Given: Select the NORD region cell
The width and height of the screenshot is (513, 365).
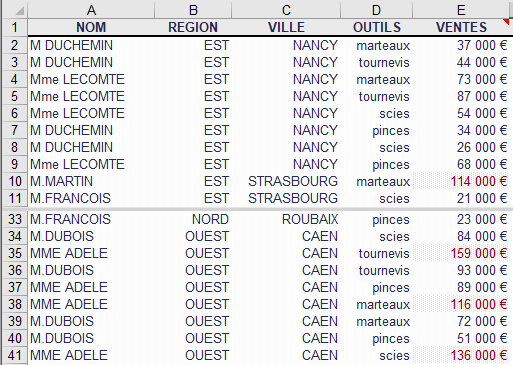Looking at the screenshot, I should pos(193,219).
